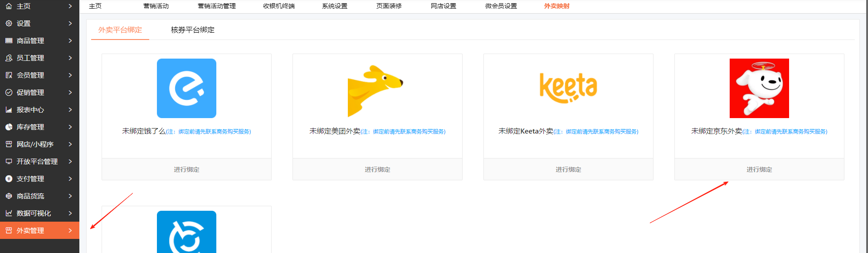Open 数据可视化 in the sidebar
This screenshot has height=253, width=868.
point(39,213)
